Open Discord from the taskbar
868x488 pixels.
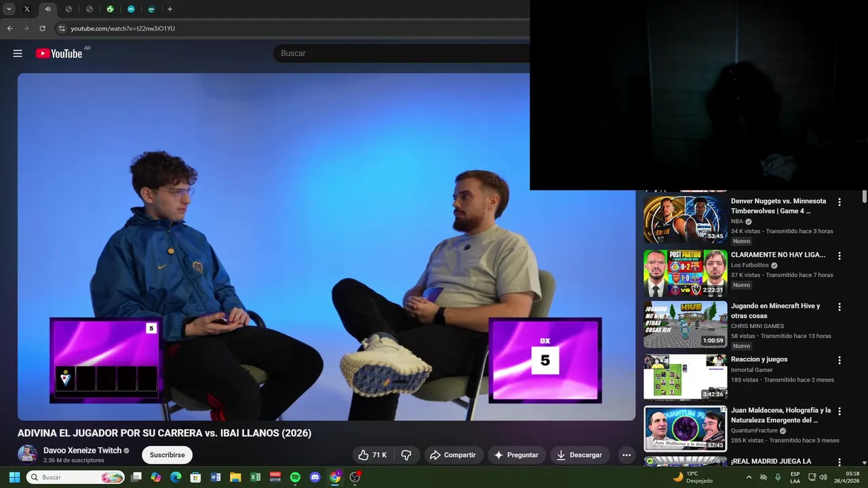pos(315,477)
